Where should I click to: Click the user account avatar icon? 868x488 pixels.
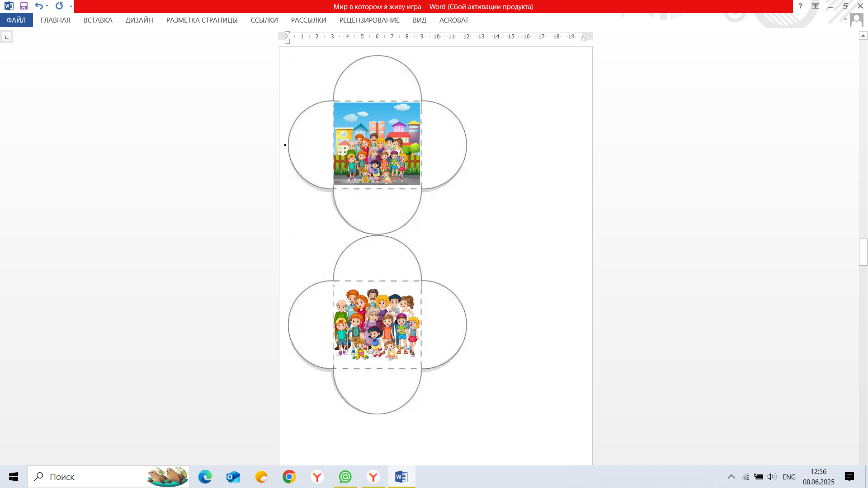(856, 20)
